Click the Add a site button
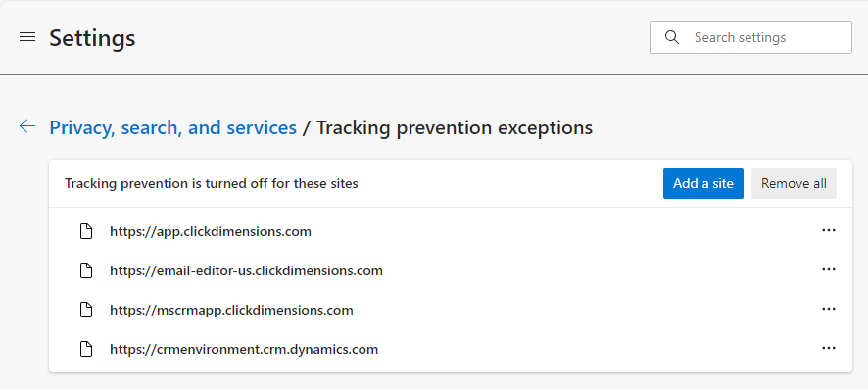868x389 pixels. (703, 183)
